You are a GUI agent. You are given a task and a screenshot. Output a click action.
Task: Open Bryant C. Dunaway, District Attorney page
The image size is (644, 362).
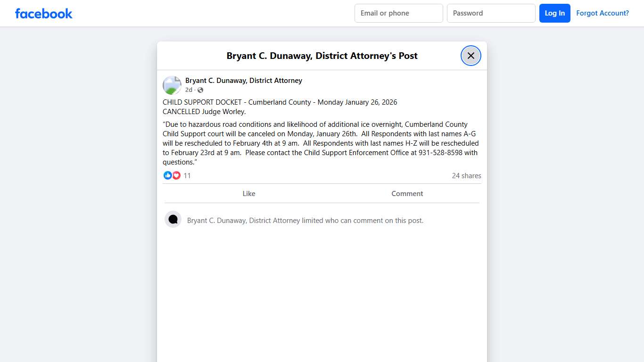coord(244,80)
